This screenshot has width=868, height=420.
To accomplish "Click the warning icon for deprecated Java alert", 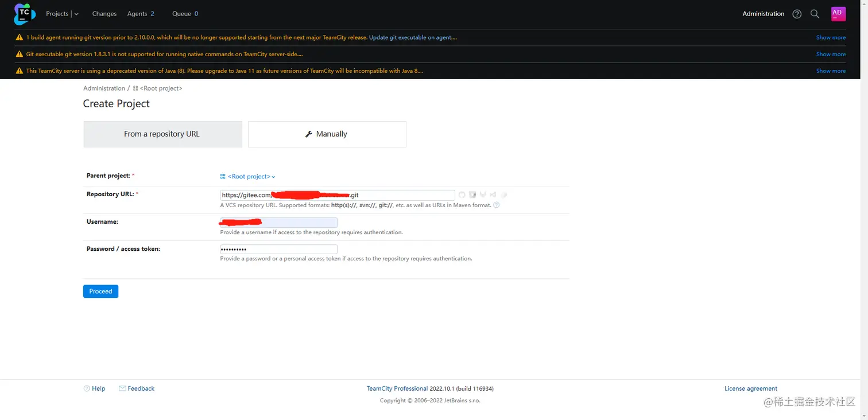I will pyautogui.click(x=20, y=71).
